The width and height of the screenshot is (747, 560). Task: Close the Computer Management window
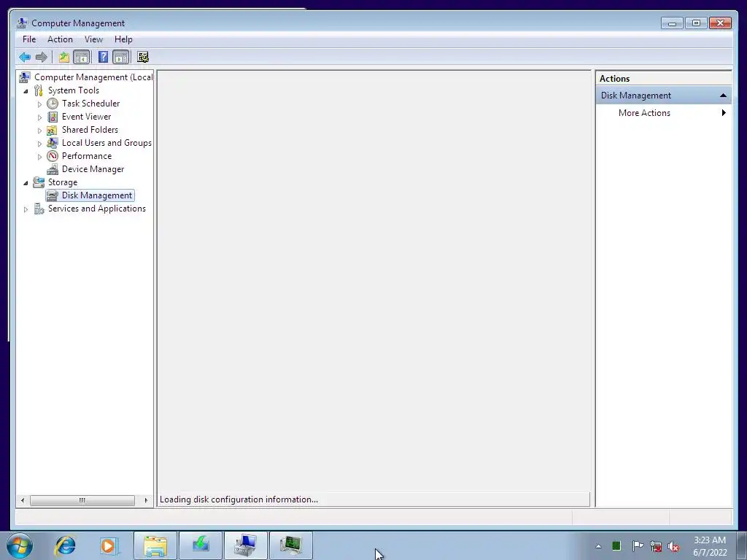click(720, 23)
